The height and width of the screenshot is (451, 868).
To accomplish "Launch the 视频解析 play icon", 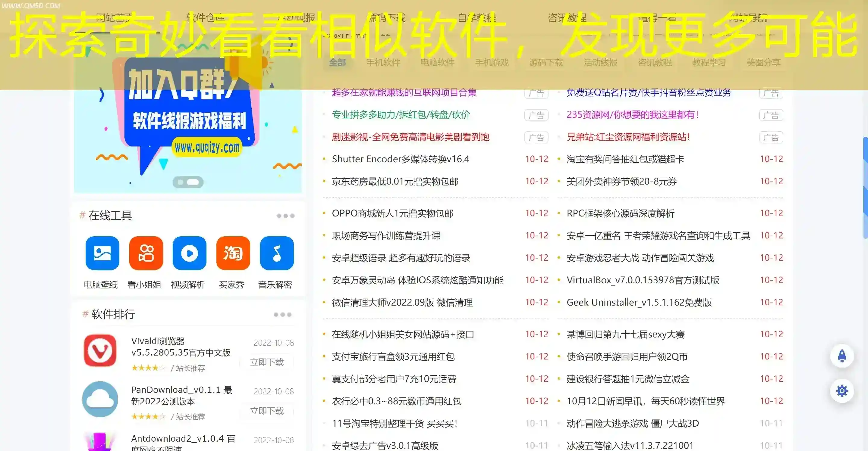I will [189, 253].
